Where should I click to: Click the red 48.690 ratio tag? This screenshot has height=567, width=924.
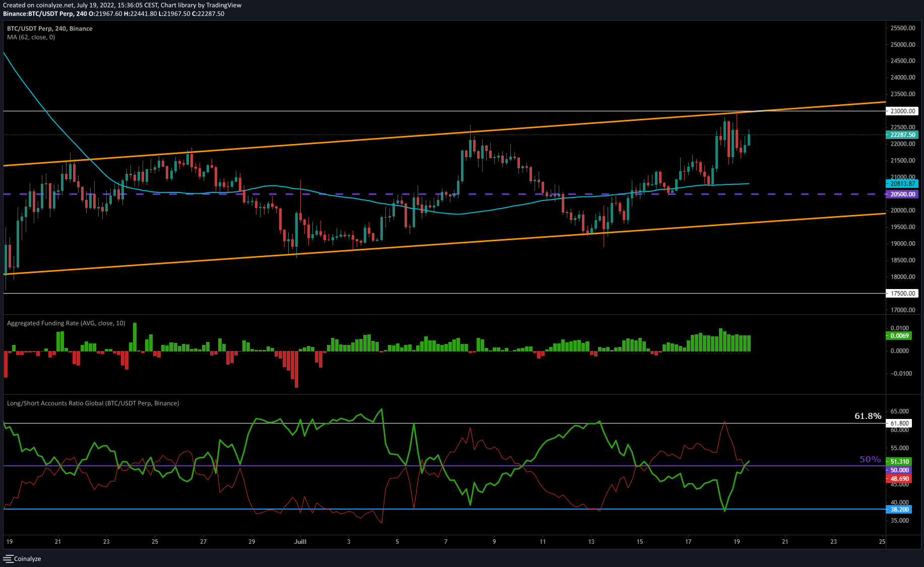[900, 478]
